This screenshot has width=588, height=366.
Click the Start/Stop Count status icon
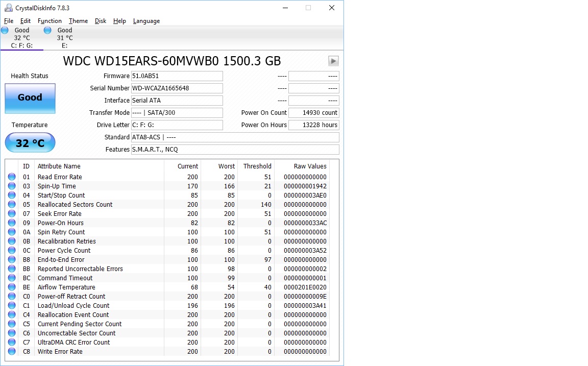(12, 195)
